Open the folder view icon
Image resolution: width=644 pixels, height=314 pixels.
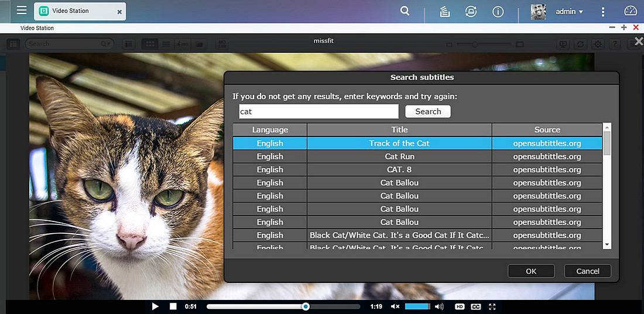(199, 44)
